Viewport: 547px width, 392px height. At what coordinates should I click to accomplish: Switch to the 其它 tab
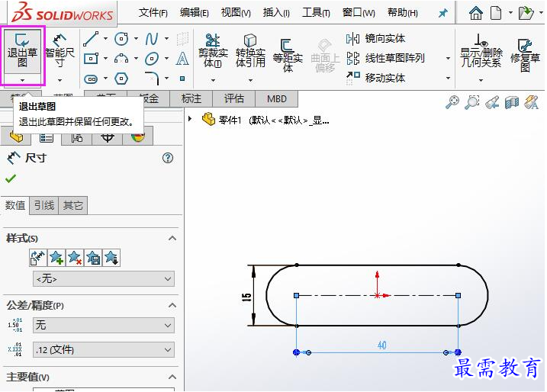coord(73,205)
